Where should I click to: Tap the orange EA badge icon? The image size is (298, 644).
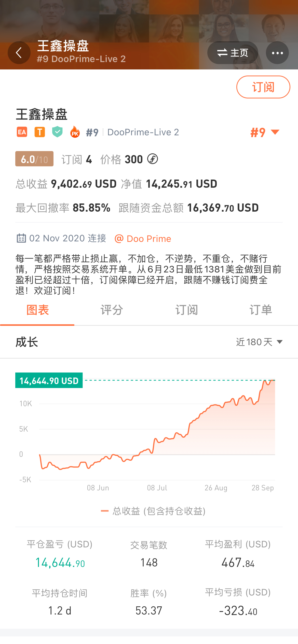[x=22, y=132]
